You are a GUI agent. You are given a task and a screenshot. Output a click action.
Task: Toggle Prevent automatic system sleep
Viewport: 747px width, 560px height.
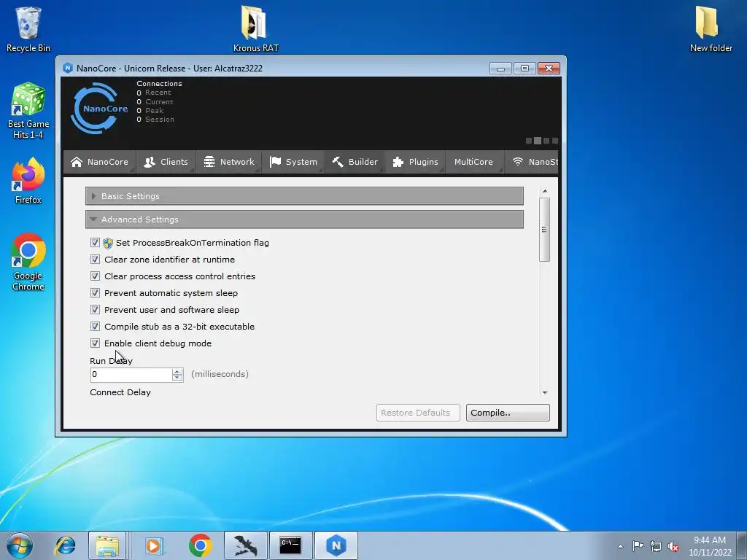point(95,293)
